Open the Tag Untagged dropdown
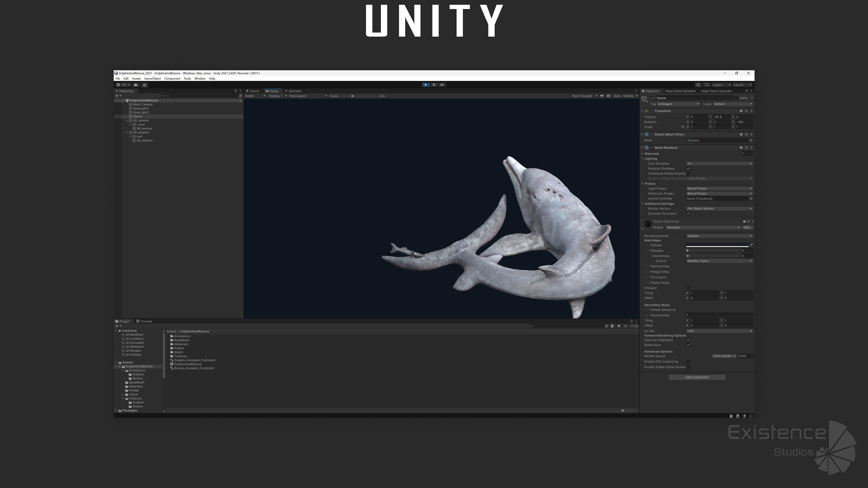 click(678, 104)
